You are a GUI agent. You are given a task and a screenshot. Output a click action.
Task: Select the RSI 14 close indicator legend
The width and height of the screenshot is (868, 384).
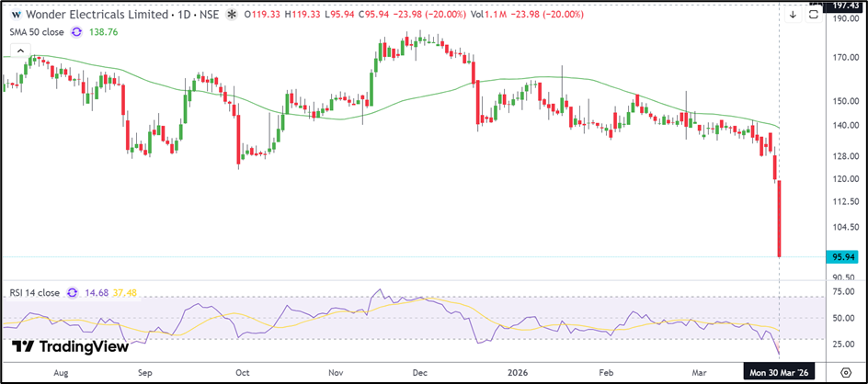pos(33,293)
